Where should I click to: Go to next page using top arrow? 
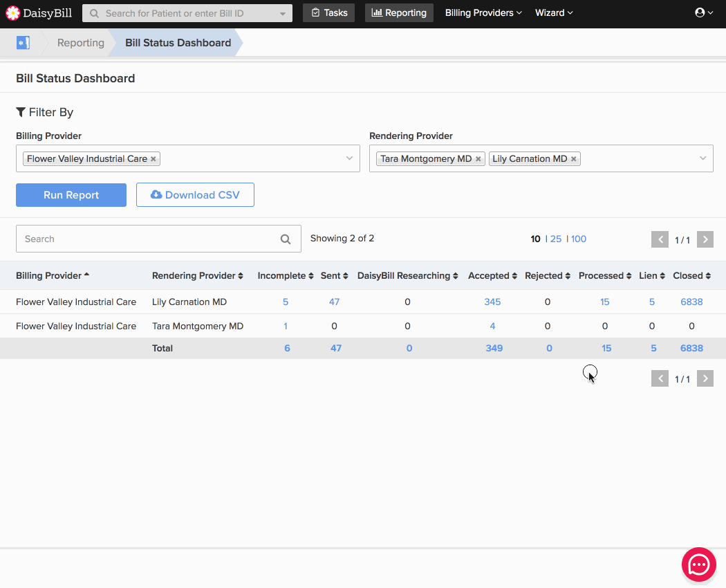click(705, 239)
